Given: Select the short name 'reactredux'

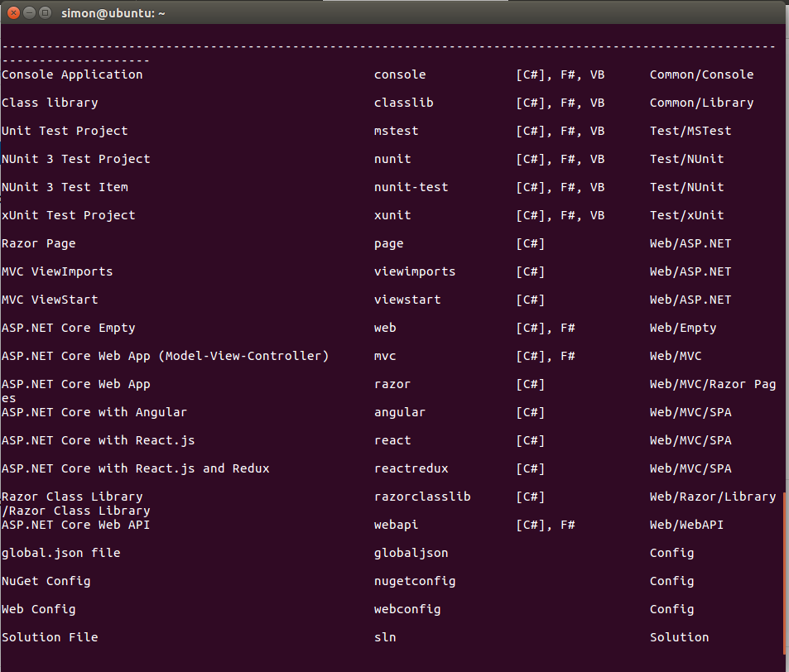Looking at the screenshot, I should click(411, 469).
